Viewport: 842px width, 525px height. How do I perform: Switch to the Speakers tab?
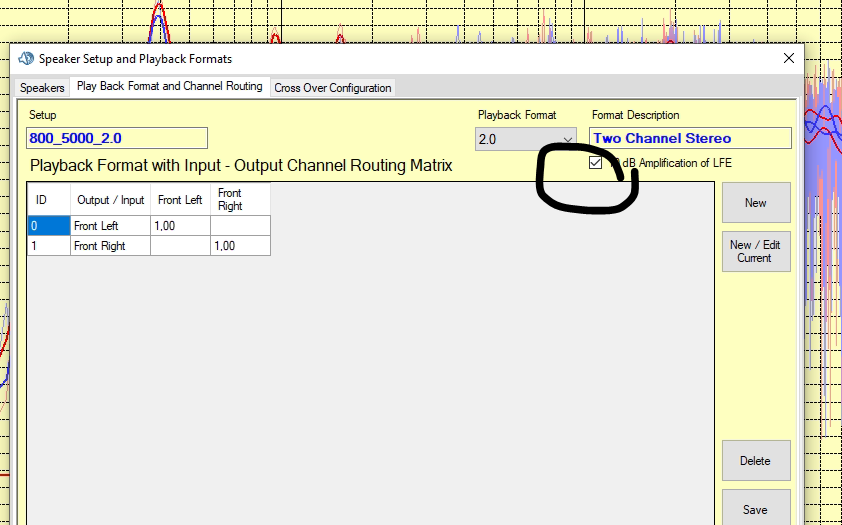point(42,88)
